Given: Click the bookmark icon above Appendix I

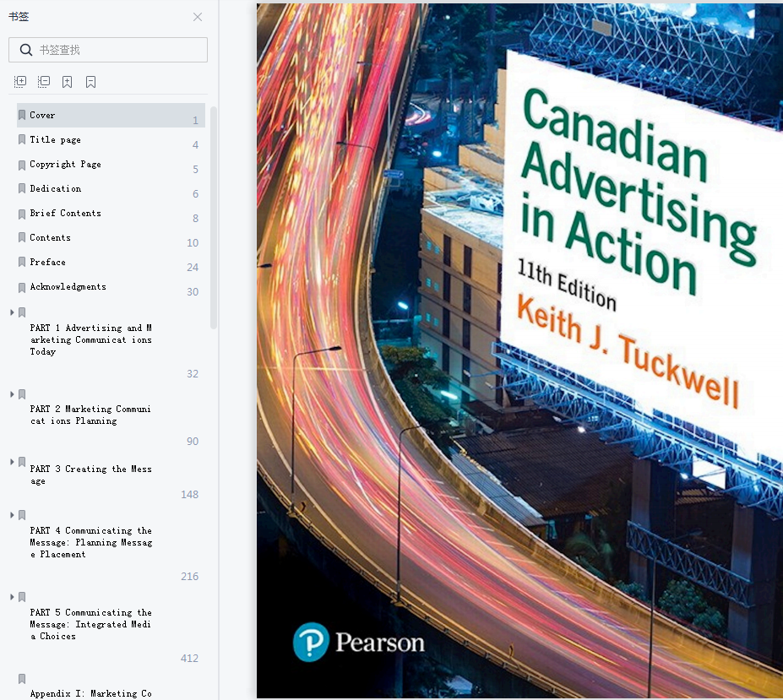Looking at the screenshot, I should 22,679.
